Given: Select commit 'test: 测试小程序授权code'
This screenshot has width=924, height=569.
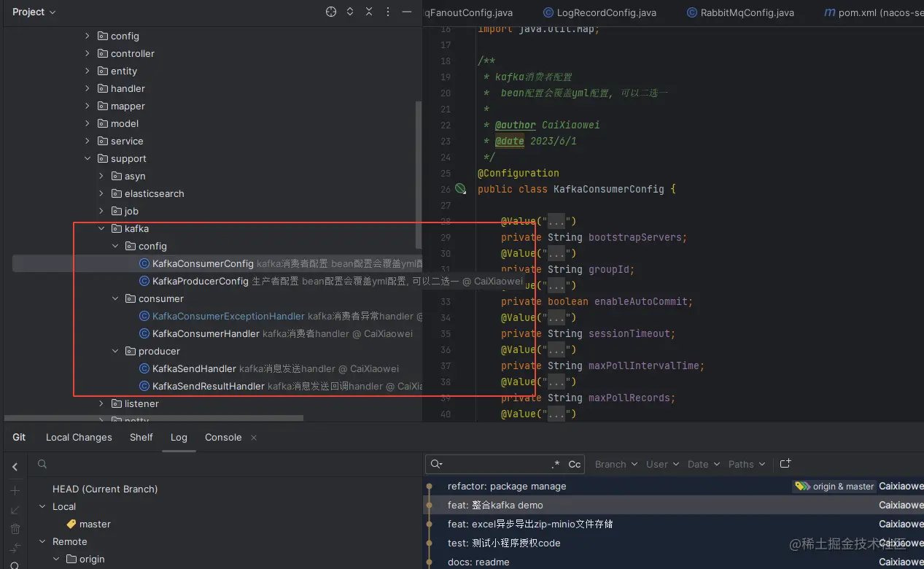Looking at the screenshot, I should (x=504, y=543).
